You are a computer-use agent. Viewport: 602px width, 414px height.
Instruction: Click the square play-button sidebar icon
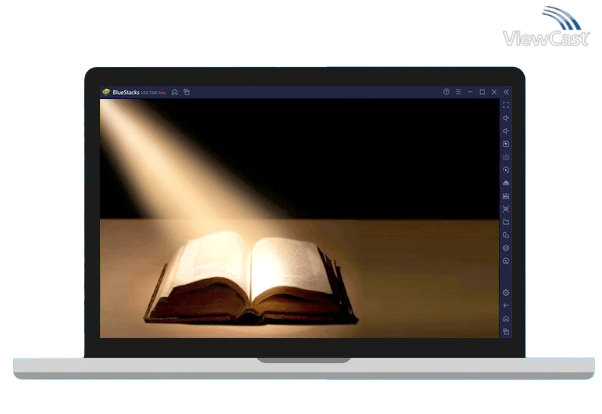[x=506, y=144]
